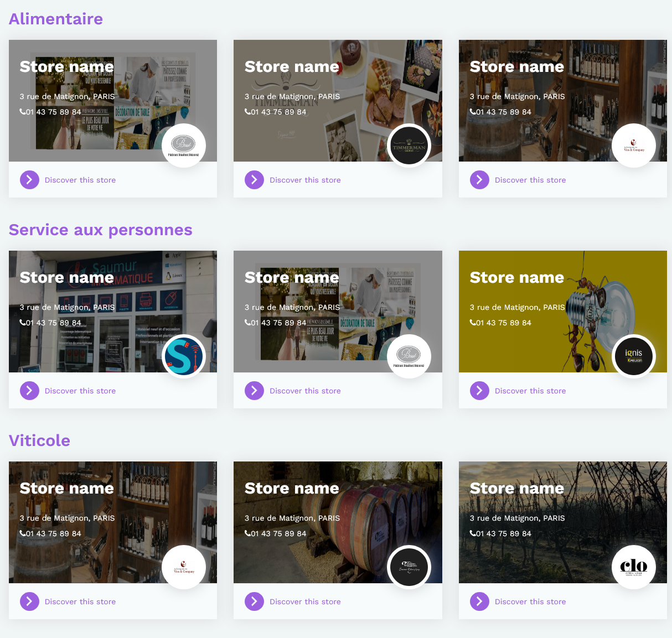Click the Viticole category heading
The width and height of the screenshot is (672, 638).
tap(40, 440)
